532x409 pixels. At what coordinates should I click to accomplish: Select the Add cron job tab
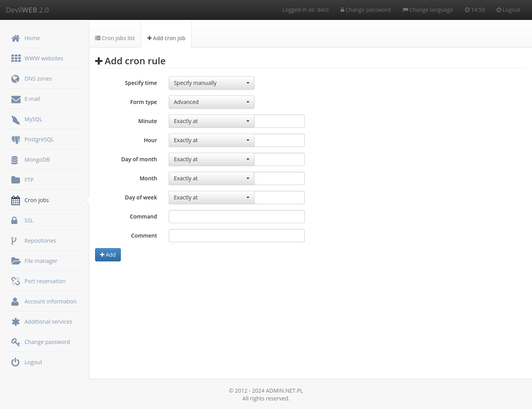point(166,38)
